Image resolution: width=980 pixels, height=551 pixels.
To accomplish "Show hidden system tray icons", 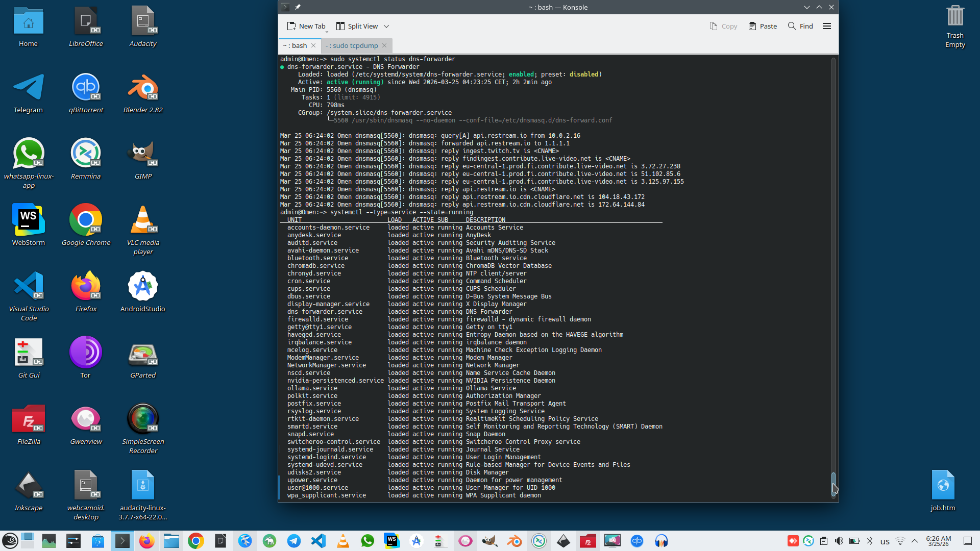I will pos(915,541).
